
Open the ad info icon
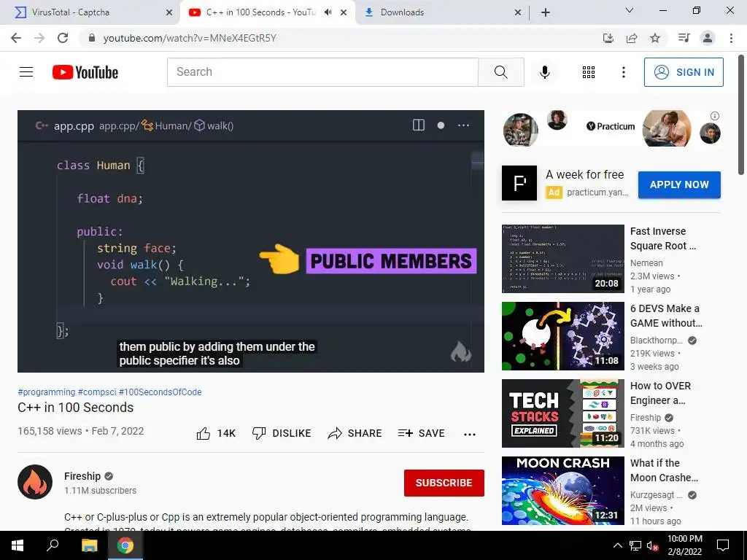coord(714,116)
